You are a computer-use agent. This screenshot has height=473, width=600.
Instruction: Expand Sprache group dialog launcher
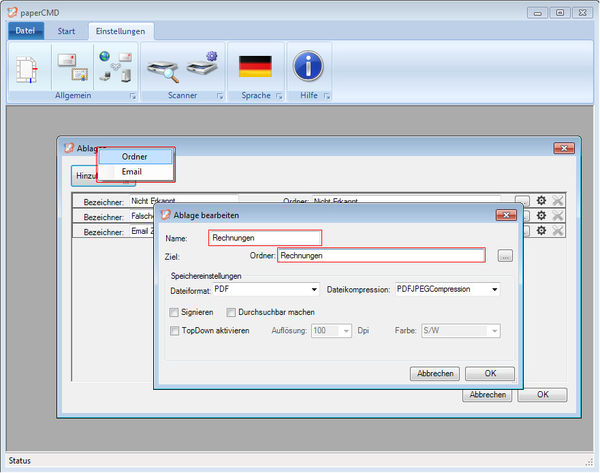tap(279, 96)
